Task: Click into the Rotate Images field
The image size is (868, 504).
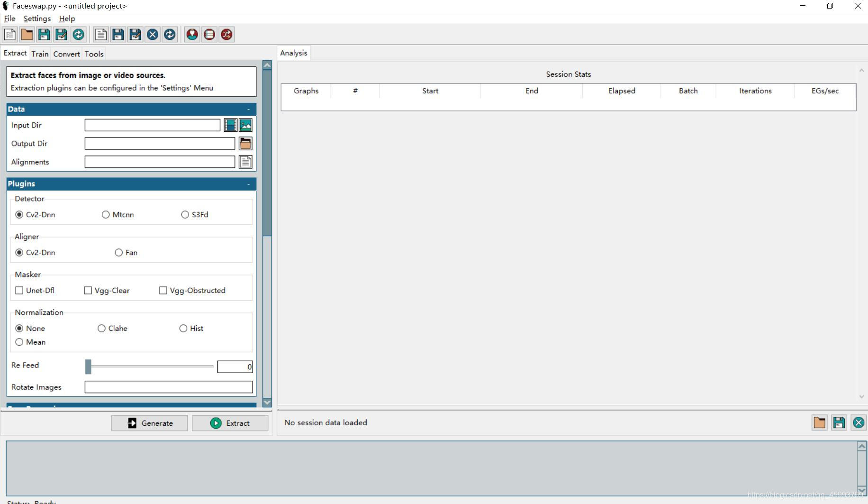Action: (169, 387)
